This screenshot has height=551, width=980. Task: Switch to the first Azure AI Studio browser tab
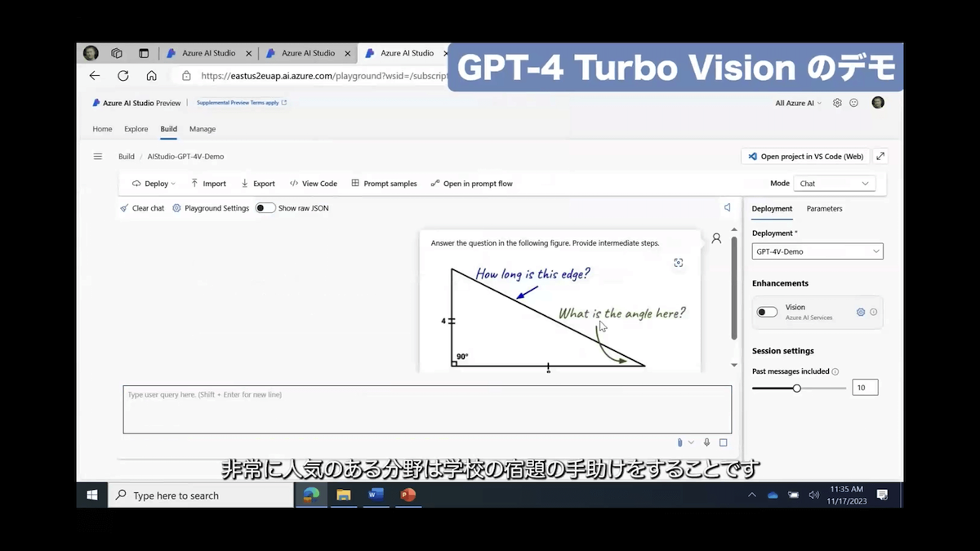coord(208,53)
